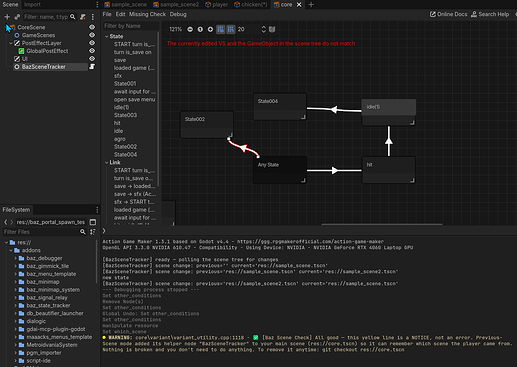
Task: Click the Filter by Name field
Action: (130, 26)
